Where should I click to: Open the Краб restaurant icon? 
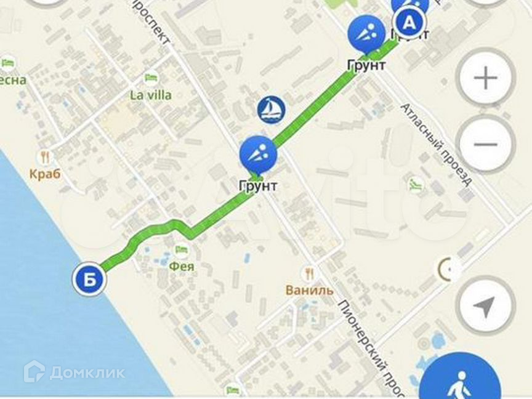45,157
